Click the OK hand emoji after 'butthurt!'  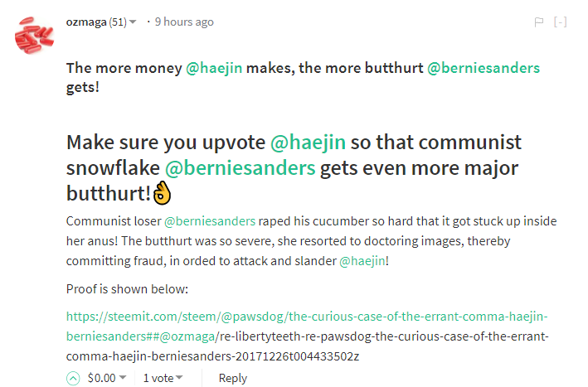pos(162,193)
